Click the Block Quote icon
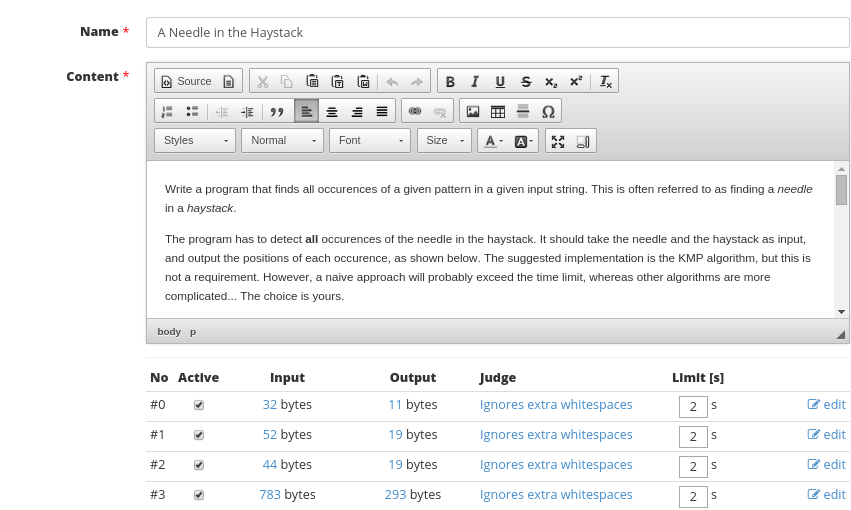This screenshot has width=851, height=510. 277,112
